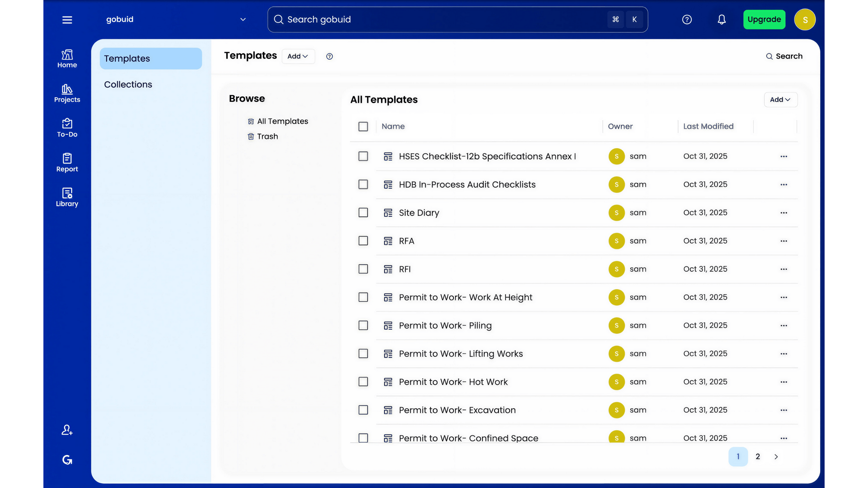The height and width of the screenshot is (488, 868).
Task: Open the Add dropdown in All Templates panel
Action: 780,100
